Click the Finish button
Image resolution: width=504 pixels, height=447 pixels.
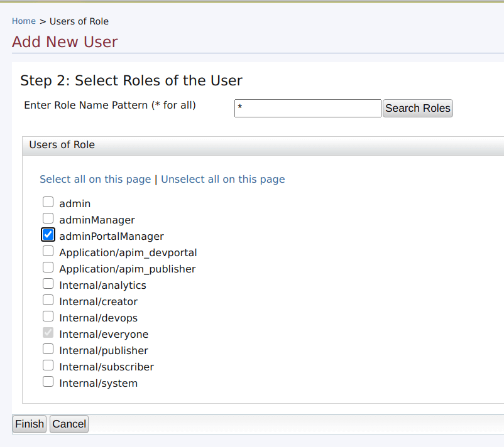click(x=29, y=424)
